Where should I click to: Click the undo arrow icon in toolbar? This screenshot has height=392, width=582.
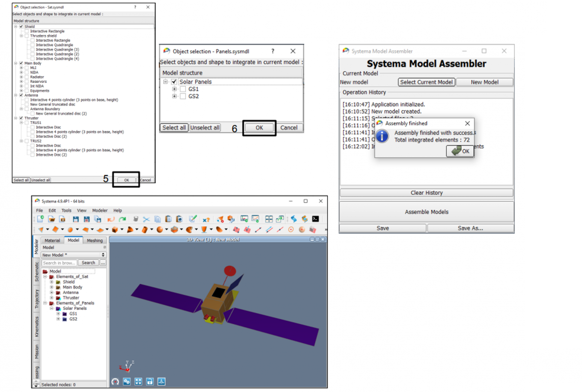[111, 219]
